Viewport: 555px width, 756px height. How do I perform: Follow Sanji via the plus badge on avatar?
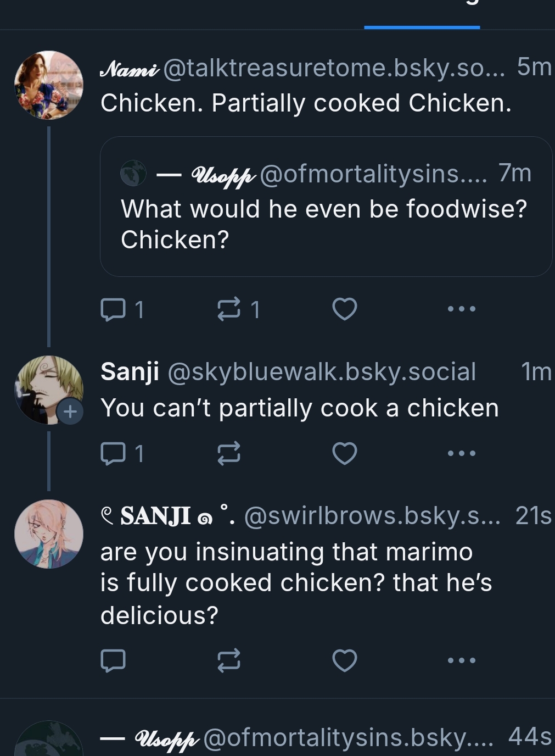70,412
